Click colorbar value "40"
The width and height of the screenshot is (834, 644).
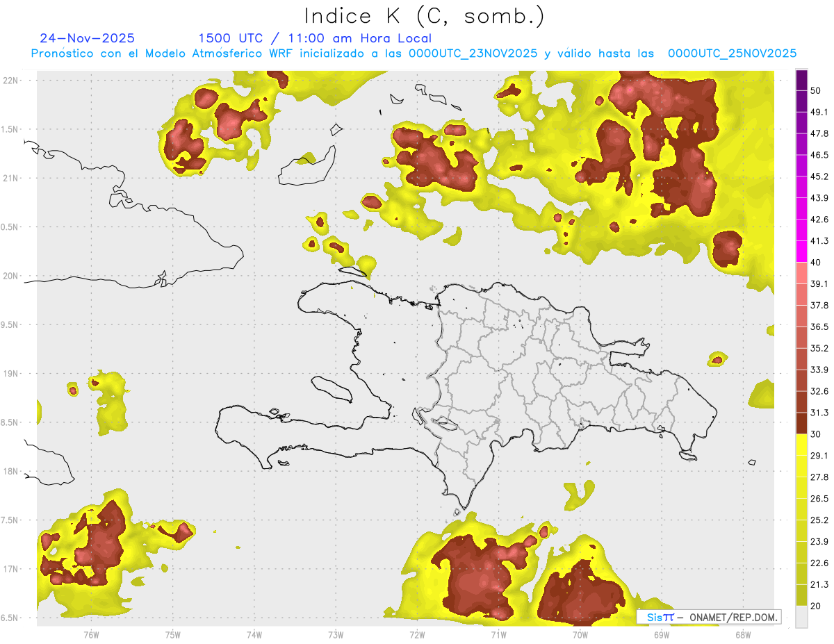pyautogui.click(x=816, y=263)
